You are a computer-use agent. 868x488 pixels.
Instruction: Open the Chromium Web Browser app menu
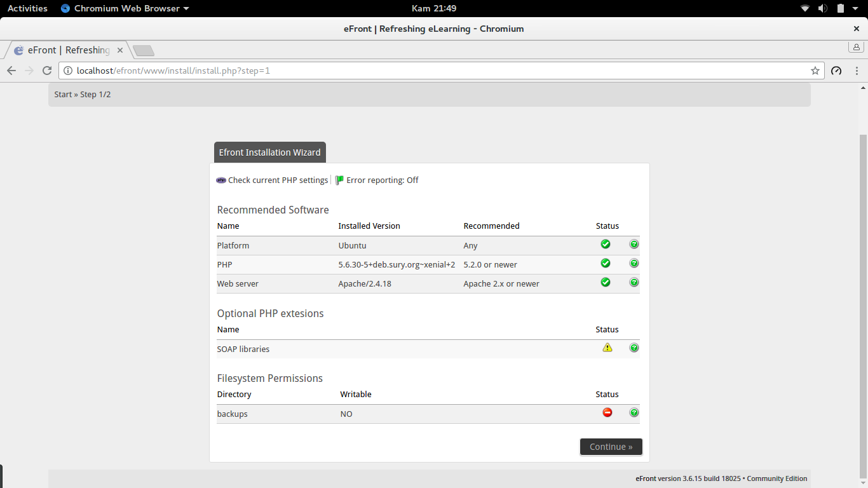pyautogui.click(x=125, y=8)
